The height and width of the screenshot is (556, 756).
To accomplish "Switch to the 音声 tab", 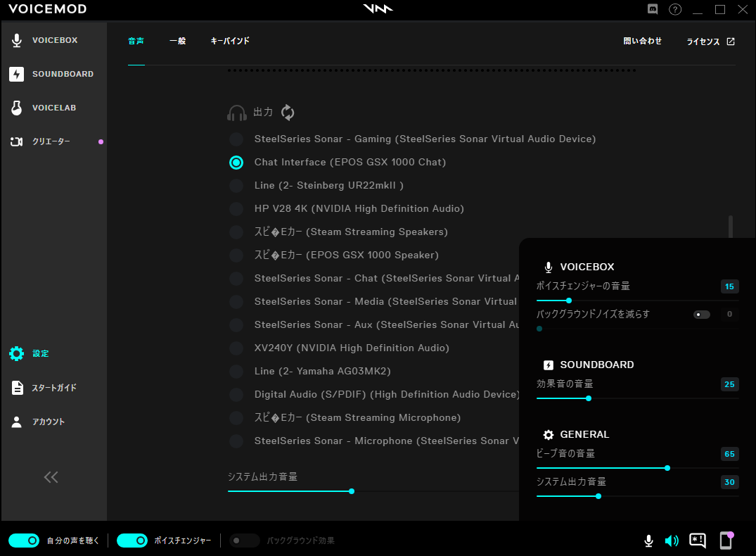I will 136,41.
